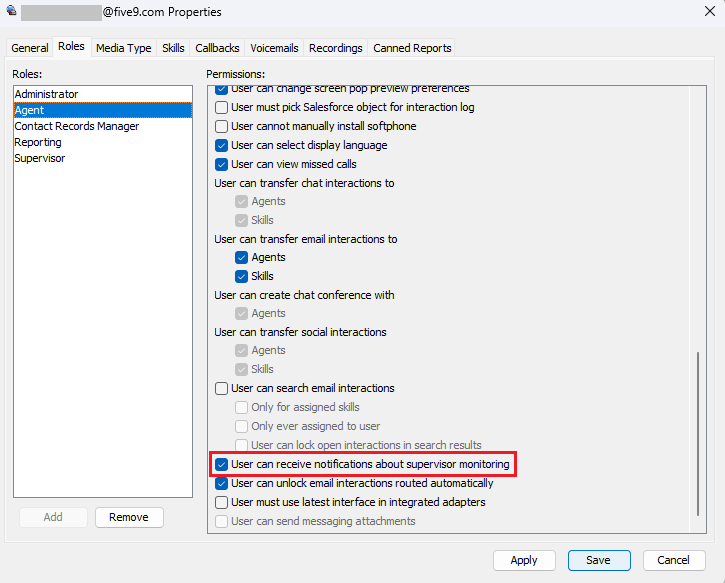
Task: Select the Agent role in list
Action: pyautogui.click(x=103, y=110)
